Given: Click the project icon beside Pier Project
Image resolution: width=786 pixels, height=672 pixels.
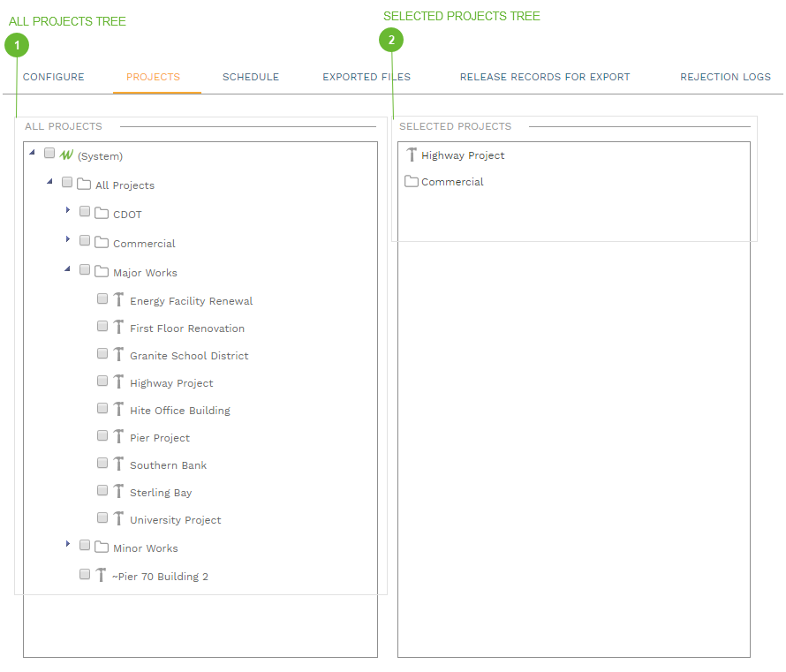Looking at the screenshot, I should click(x=118, y=435).
